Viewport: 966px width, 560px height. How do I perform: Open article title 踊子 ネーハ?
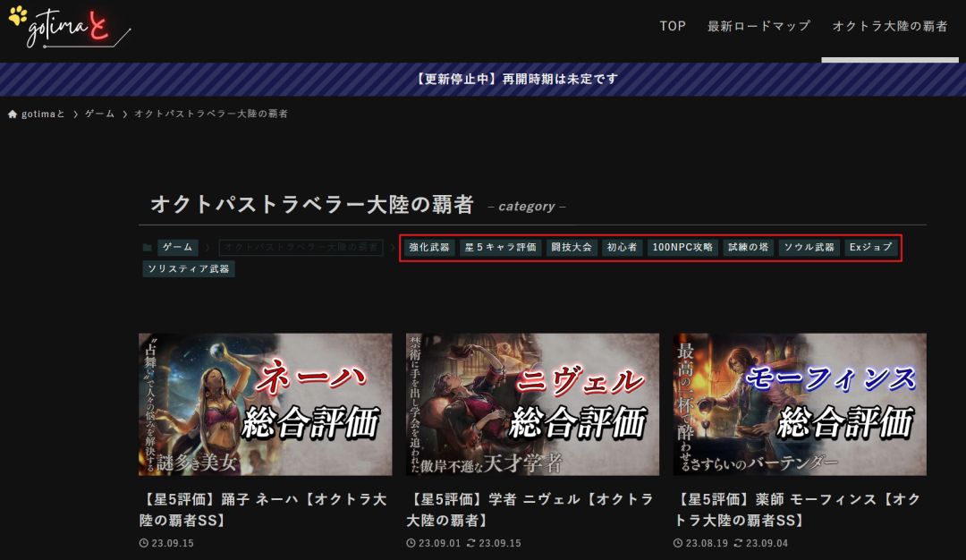point(264,510)
